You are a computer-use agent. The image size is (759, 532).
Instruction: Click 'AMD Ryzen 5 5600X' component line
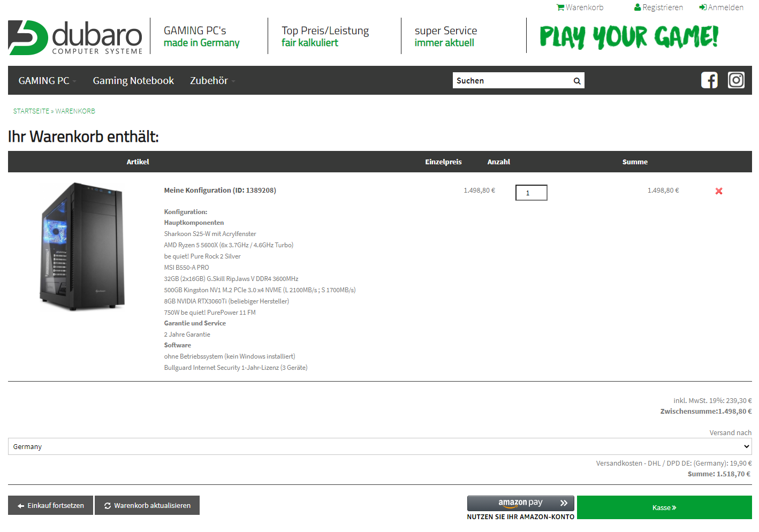click(229, 245)
